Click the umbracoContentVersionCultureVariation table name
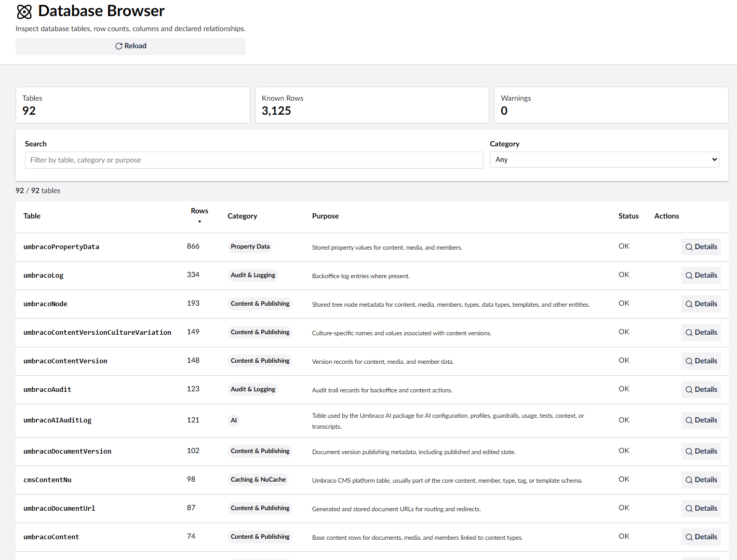 click(x=97, y=333)
